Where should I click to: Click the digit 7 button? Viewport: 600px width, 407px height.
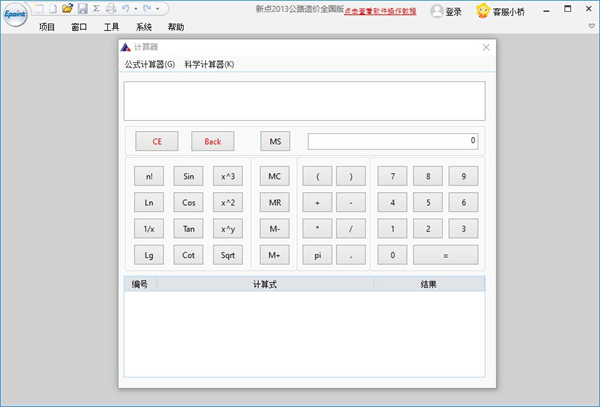pyautogui.click(x=392, y=176)
